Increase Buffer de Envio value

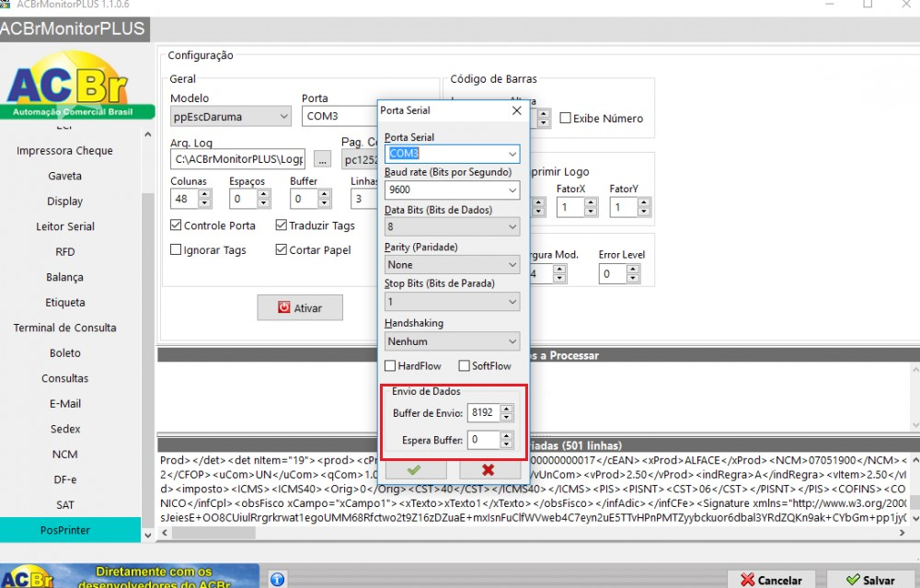coord(507,408)
